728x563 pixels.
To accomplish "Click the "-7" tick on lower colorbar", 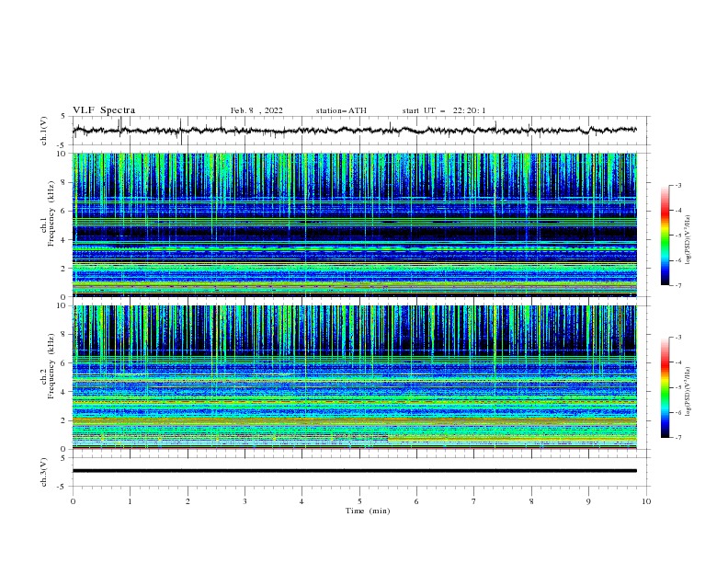I will pos(677,438).
